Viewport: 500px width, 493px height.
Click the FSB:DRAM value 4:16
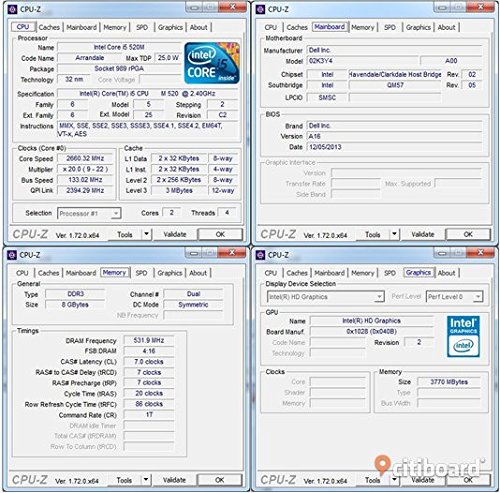click(x=149, y=351)
